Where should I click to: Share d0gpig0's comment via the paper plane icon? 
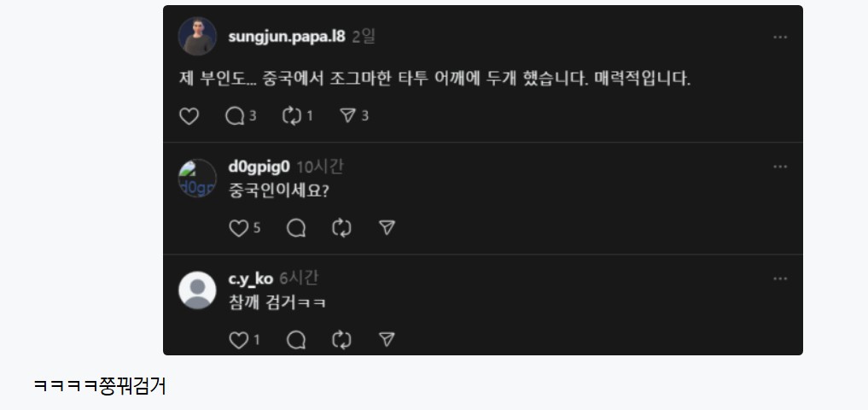(387, 227)
